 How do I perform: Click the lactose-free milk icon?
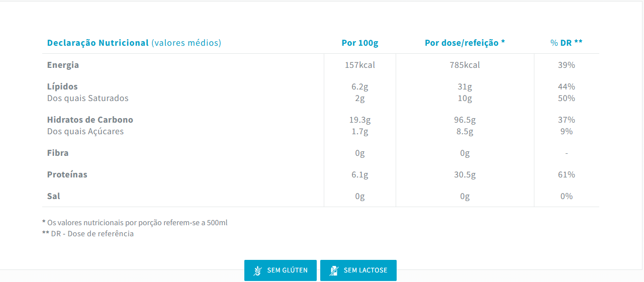coord(334,270)
